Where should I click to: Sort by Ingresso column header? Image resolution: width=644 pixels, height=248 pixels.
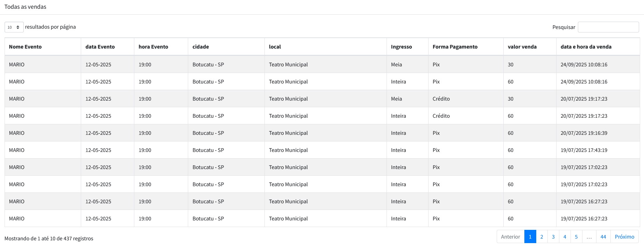point(401,47)
